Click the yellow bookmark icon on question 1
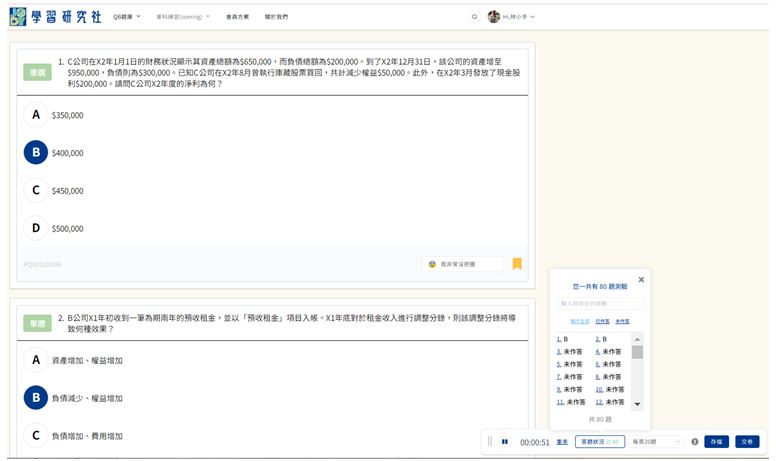 point(517,264)
